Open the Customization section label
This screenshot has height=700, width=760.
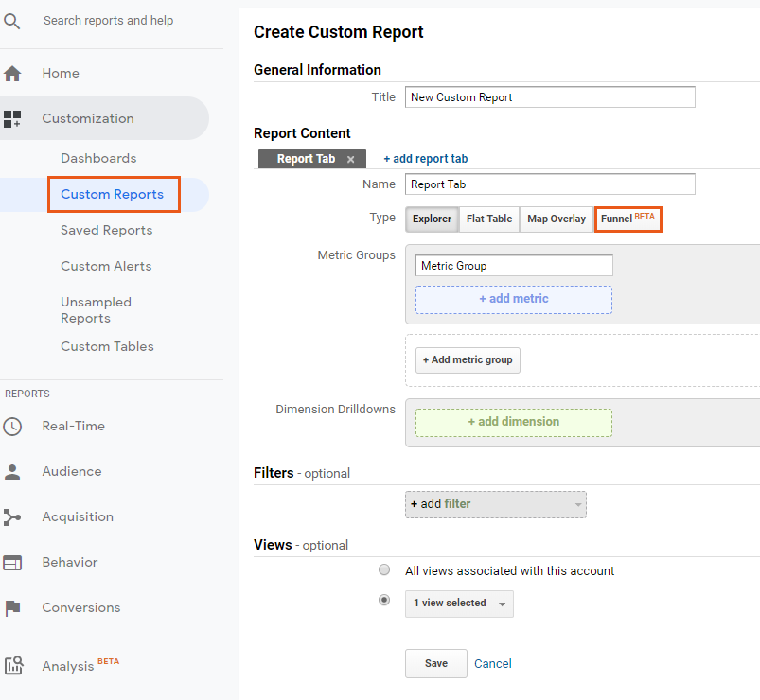pos(88,118)
